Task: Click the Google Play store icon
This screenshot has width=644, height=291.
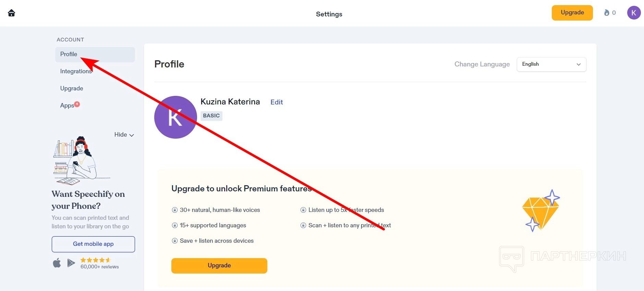Action: [x=71, y=263]
